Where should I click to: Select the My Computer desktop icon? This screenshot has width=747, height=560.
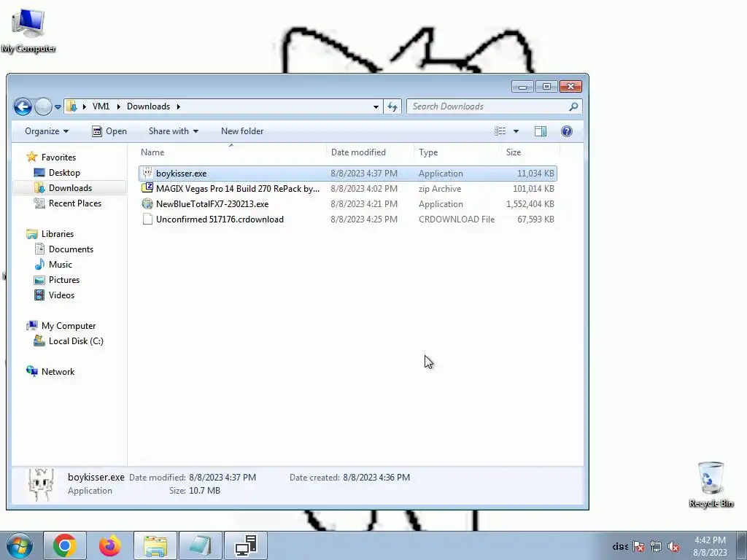(x=28, y=30)
